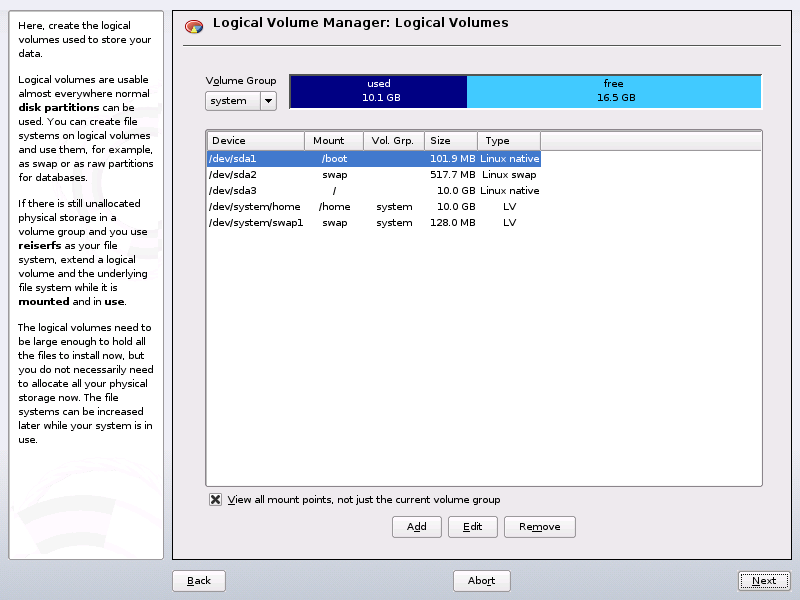Open the Volume Group dropdown arrow
The width and height of the screenshot is (800, 600).
coord(268,101)
